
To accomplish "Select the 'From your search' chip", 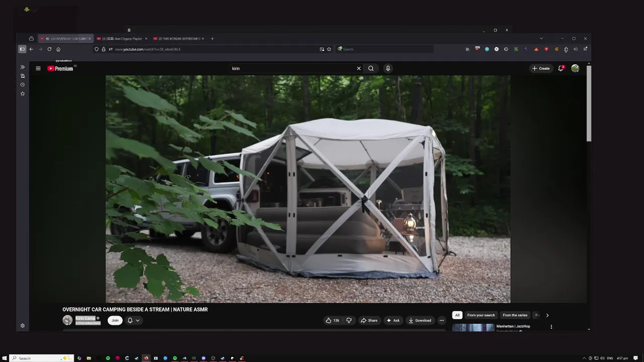I will (x=481, y=315).
